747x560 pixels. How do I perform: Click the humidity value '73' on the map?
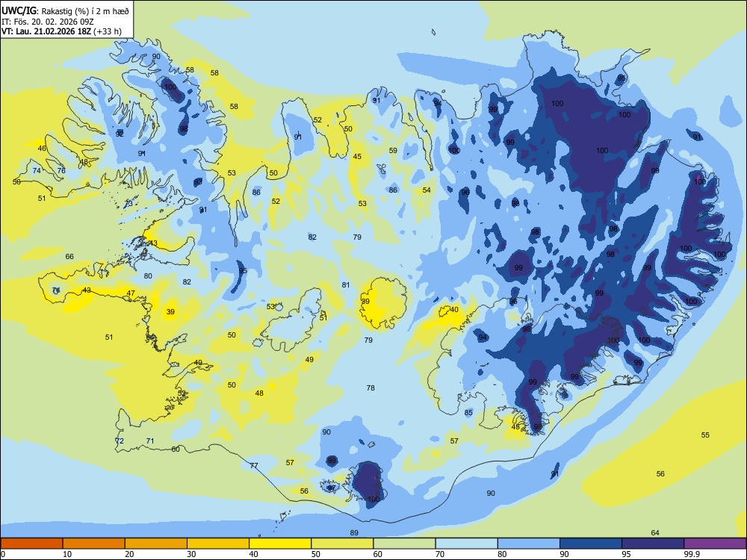click(128, 204)
